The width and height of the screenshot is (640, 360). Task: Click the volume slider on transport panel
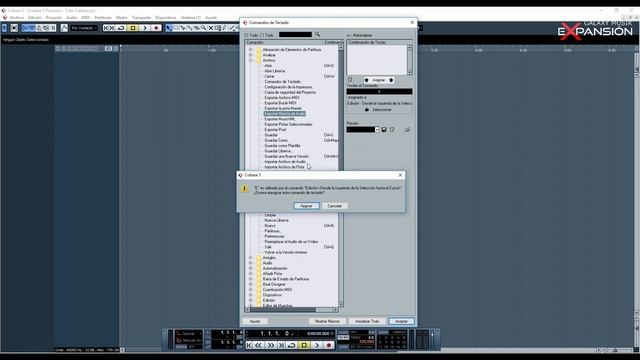432,340
